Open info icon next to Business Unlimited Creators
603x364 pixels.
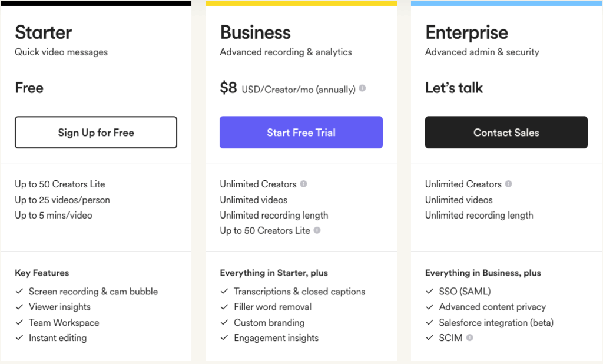[303, 184]
